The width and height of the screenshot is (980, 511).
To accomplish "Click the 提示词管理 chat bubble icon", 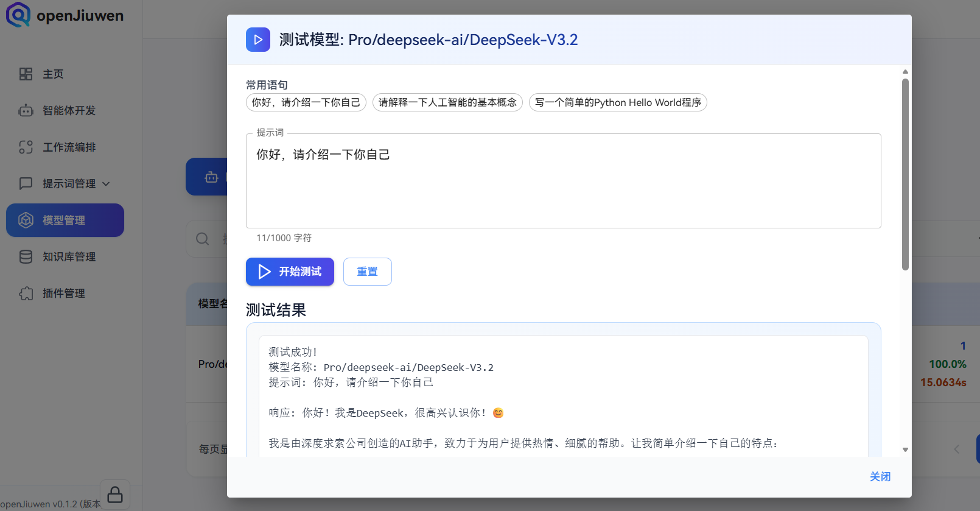I will tap(26, 183).
